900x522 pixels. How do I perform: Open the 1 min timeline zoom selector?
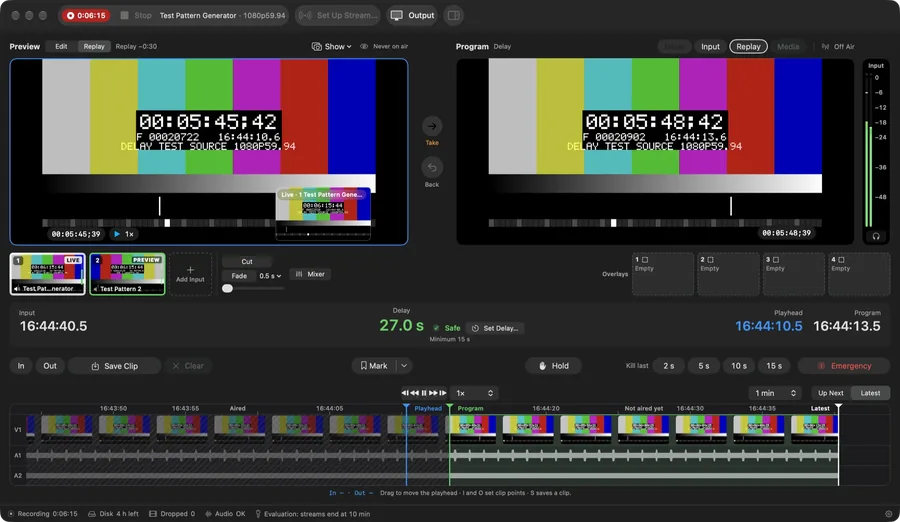pos(775,393)
